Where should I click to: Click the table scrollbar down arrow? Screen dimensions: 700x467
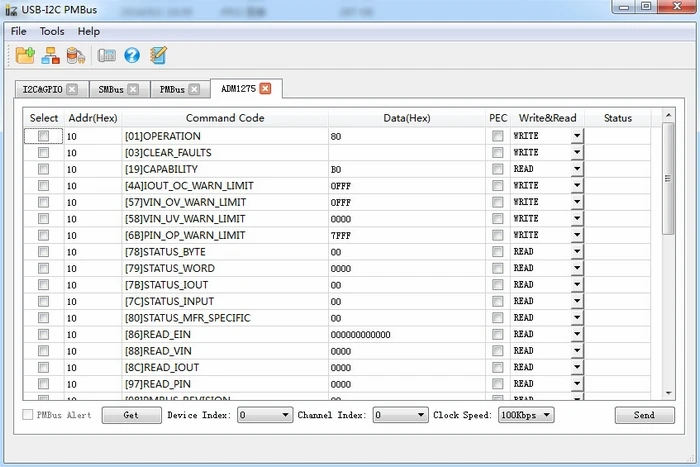[668, 393]
